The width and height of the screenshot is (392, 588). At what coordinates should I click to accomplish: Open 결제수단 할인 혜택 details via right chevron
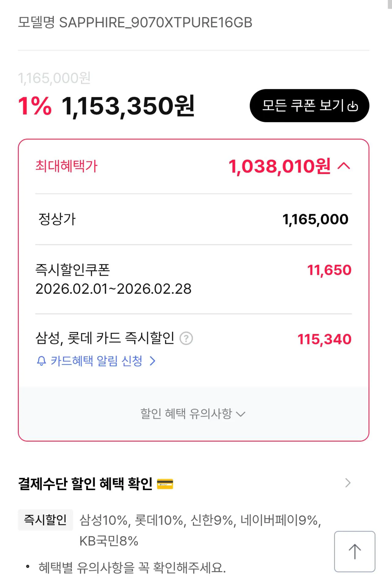[x=348, y=483]
